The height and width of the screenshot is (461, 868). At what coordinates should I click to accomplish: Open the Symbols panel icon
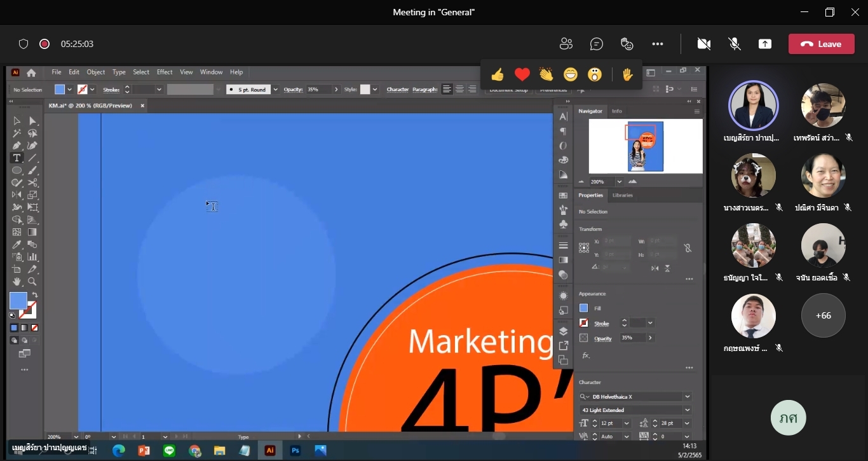click(563, 224)
